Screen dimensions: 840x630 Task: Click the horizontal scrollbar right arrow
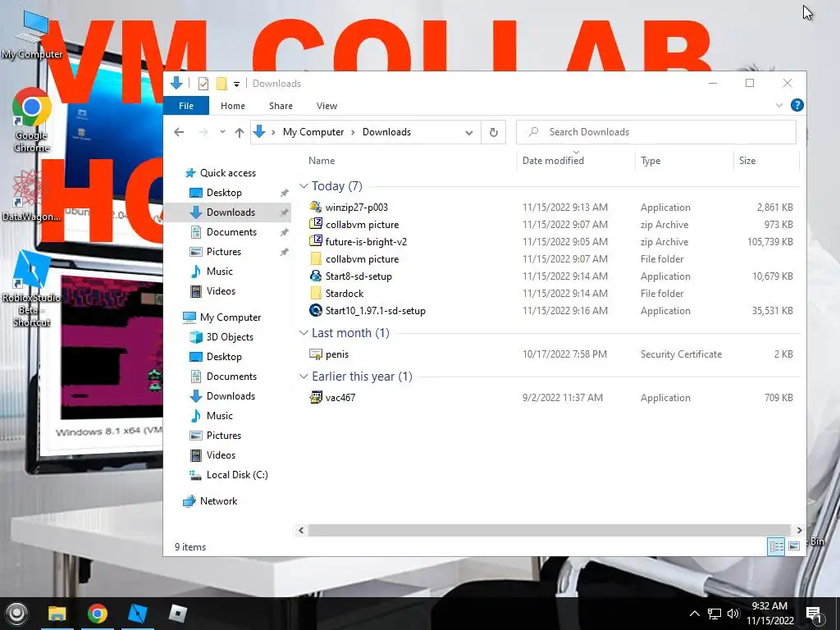[799, 531]
